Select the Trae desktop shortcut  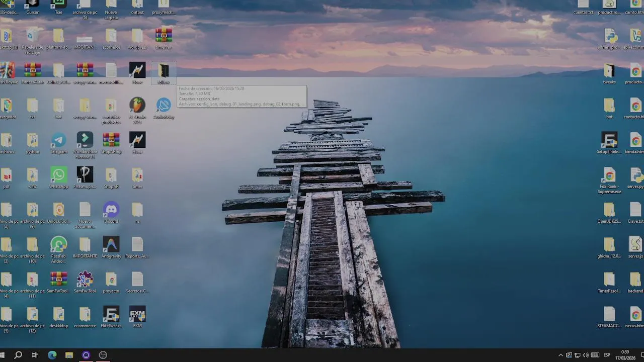(58, 6)
